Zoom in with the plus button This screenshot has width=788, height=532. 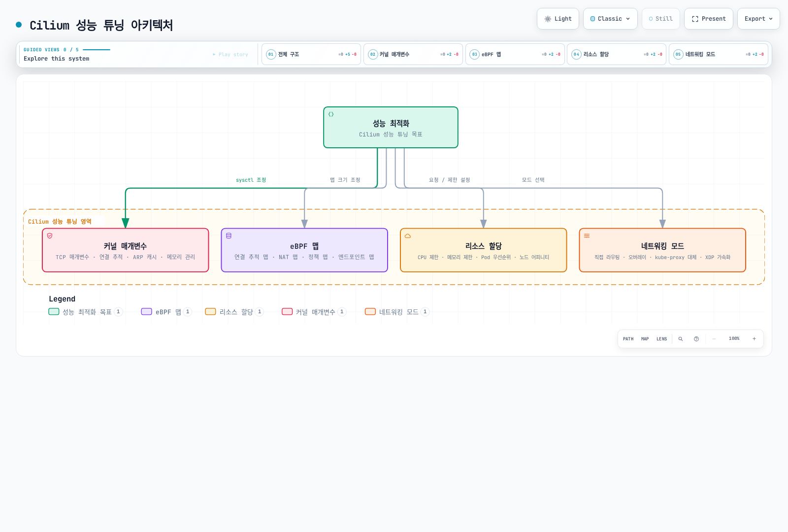point(754,339)
